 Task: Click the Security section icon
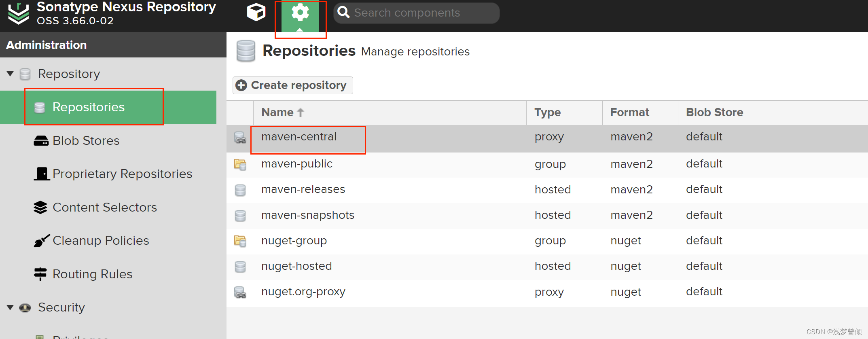click(25, 308)
